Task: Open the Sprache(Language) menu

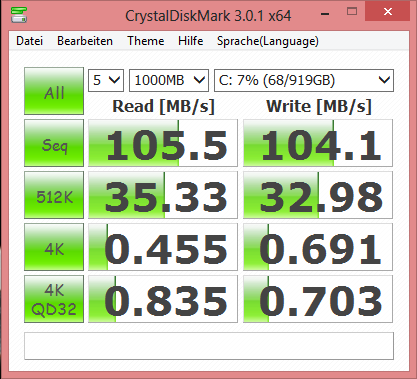Action: point(268,41)
